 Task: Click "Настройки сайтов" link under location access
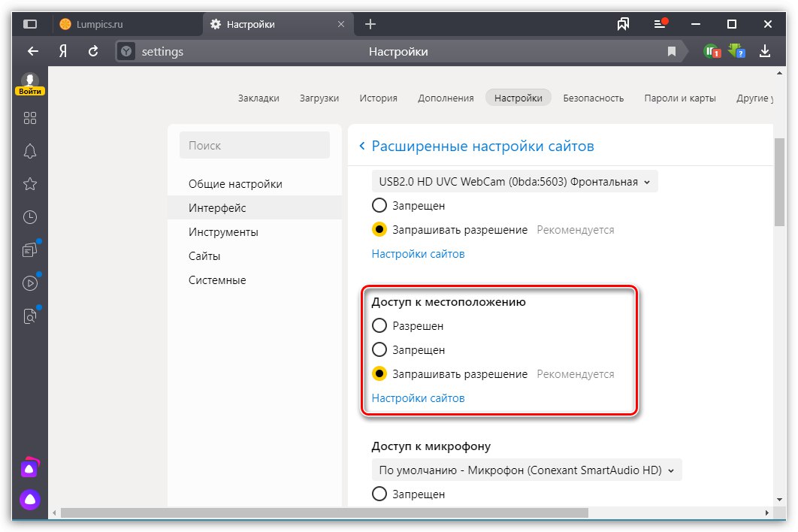418,398
